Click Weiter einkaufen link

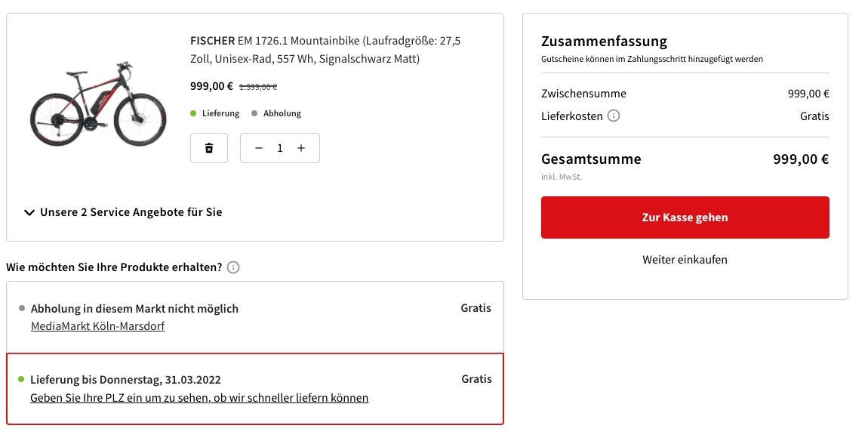[x=685, y=259]
